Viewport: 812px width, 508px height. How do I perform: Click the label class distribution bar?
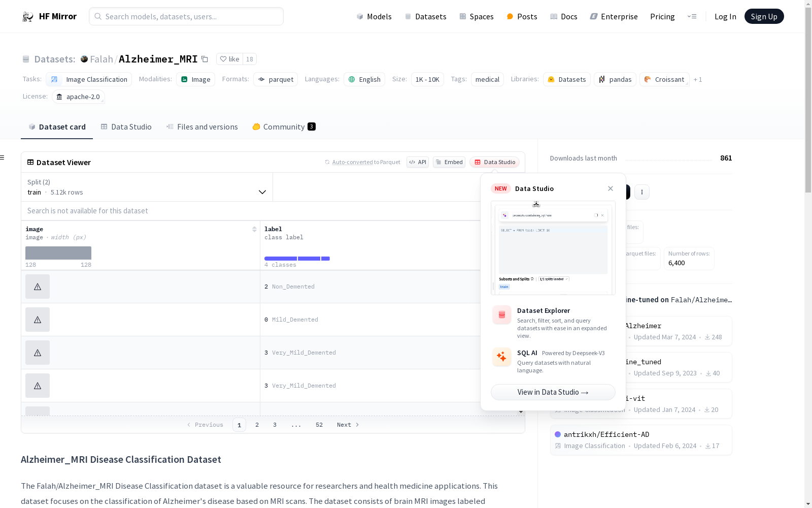click(297, 259)
